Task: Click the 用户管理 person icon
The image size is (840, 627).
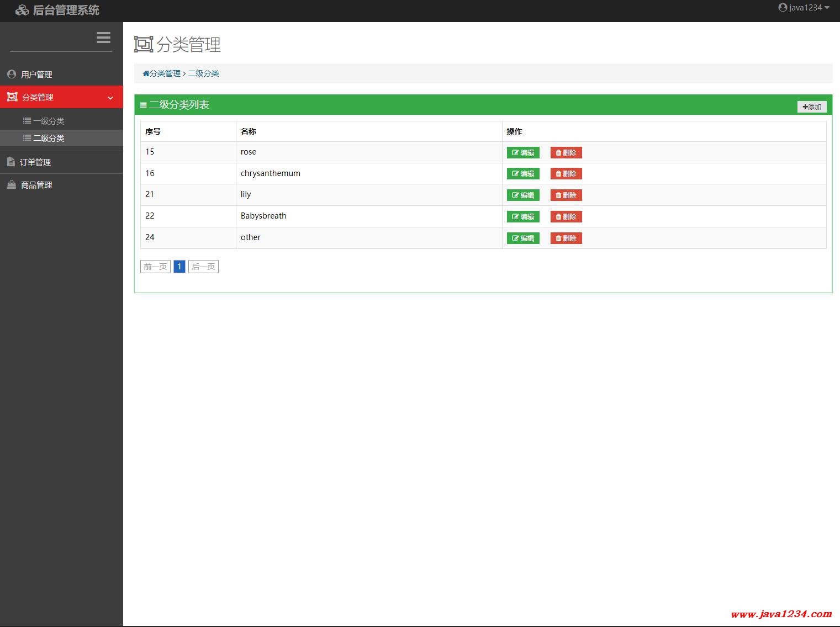Action: pos(12,74)
